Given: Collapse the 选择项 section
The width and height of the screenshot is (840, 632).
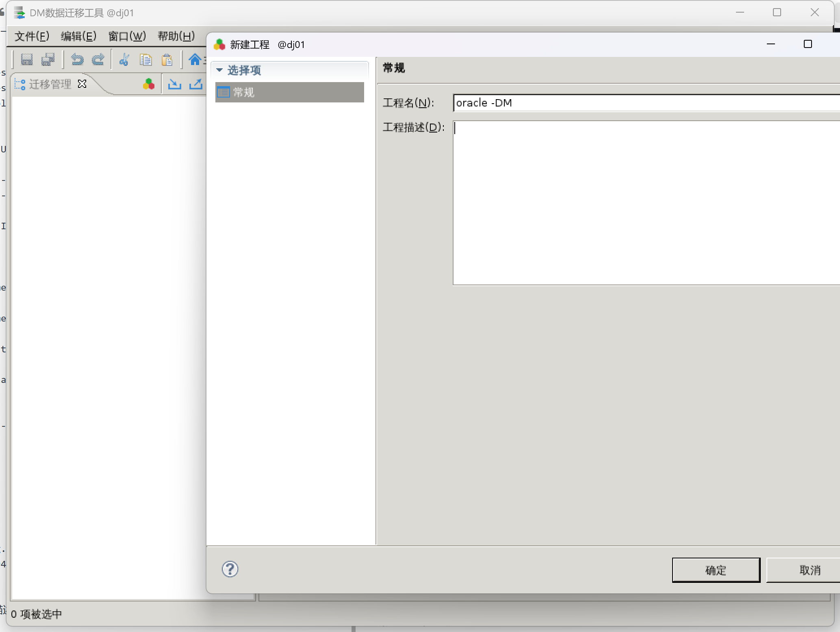Looking at the screenshot, I should pos(220,70).
